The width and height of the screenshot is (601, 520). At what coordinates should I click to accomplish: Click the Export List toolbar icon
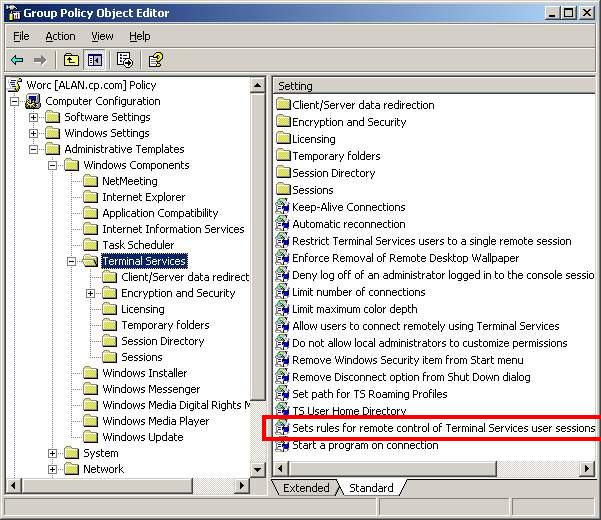pos(125,60)
